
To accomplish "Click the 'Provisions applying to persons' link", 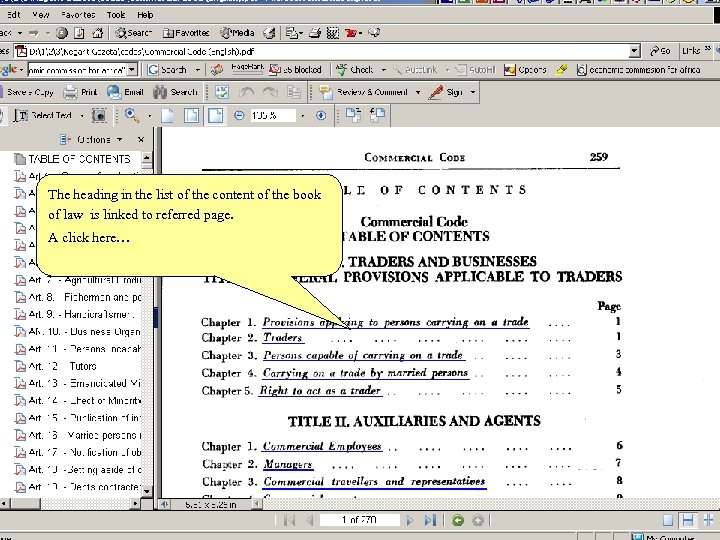I will 395,322.
